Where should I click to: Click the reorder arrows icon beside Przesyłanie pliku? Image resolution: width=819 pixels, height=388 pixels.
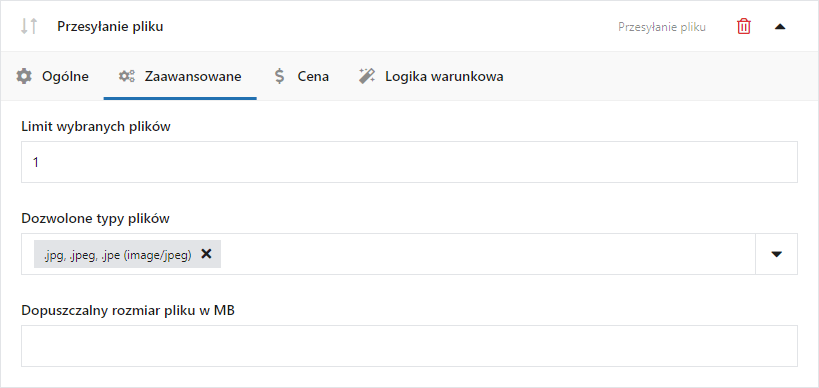pos(29,26)
